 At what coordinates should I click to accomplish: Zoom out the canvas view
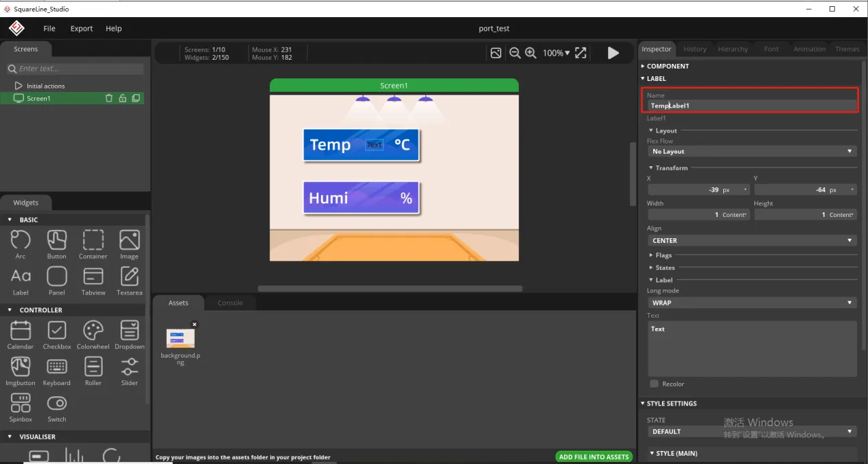point(515,53)
